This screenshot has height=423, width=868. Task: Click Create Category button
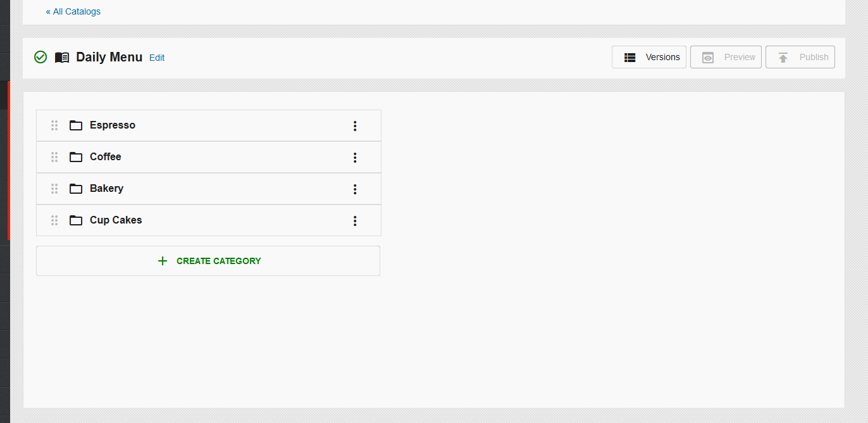click(x=208, y=261)
